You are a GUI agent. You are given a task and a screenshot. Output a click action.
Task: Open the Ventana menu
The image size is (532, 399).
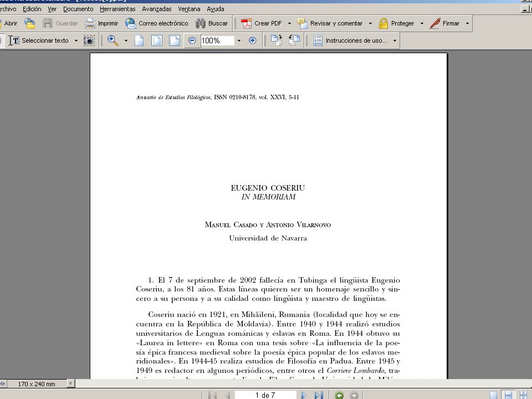[x=189, y=9]
